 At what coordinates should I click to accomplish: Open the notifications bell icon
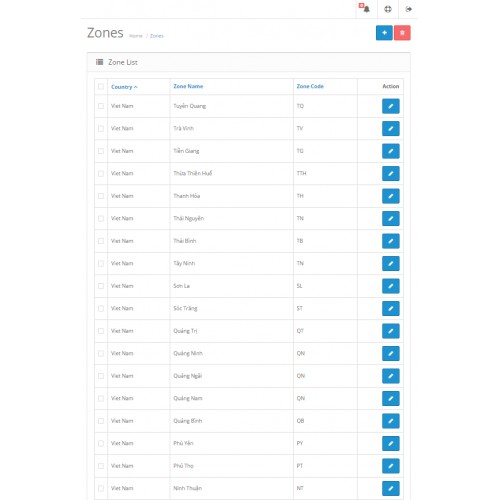pyautogui.click(x=365, y=8)
